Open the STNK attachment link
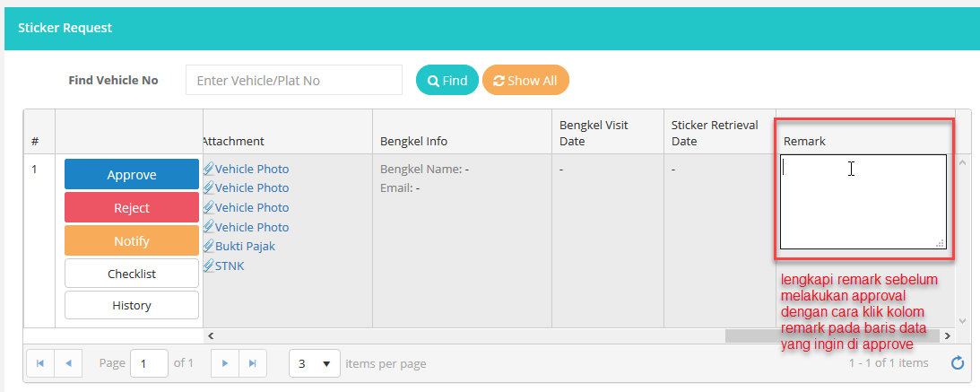 coord(230,266)
